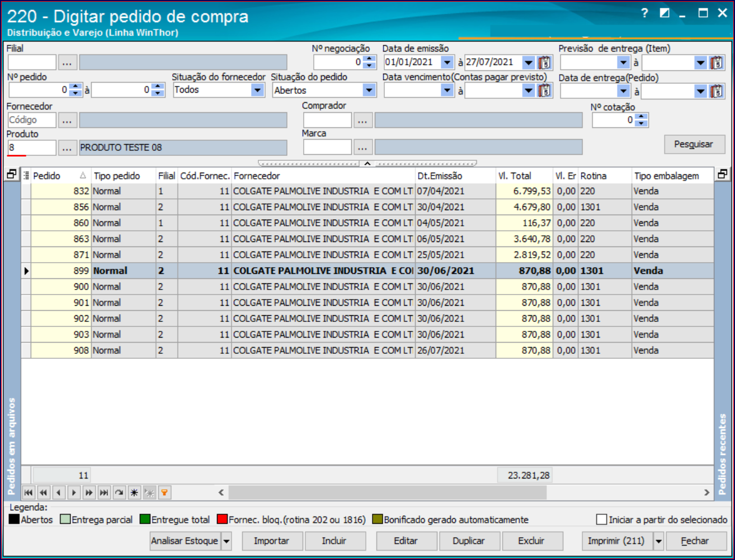Open Filial lookup ellipsis button
The width and height of the screenshot is (735, 560).
(67, 63)
